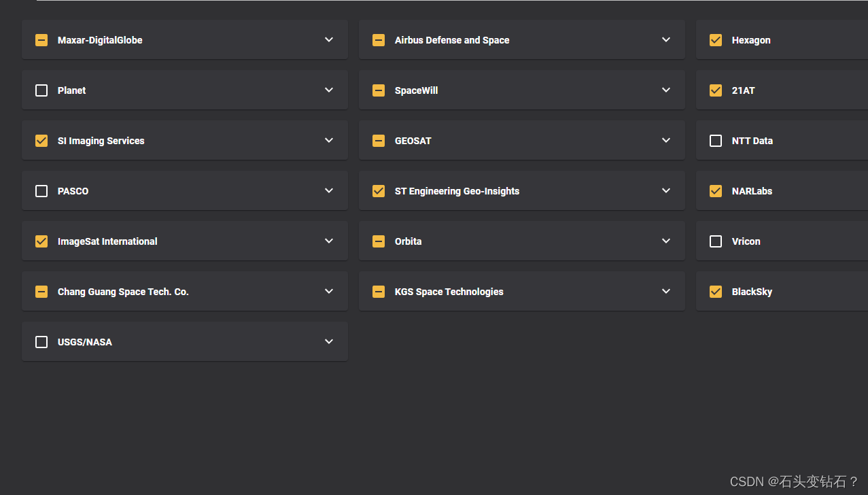Expand the Planet row chevron
The height and width of the screenshot is (495, 868).
(x=329, y=90)
